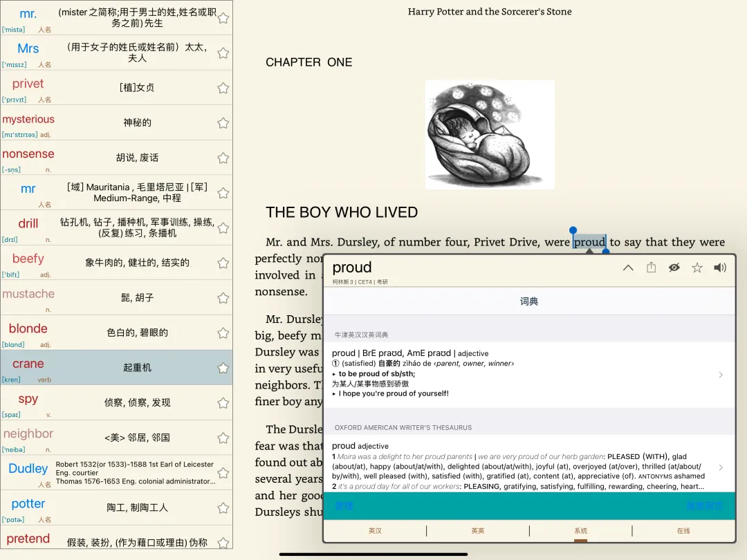The width and height of the screenshot is (747, 560).
Task: Open 'blonde' word entry
Action: (x=116, y=333)
